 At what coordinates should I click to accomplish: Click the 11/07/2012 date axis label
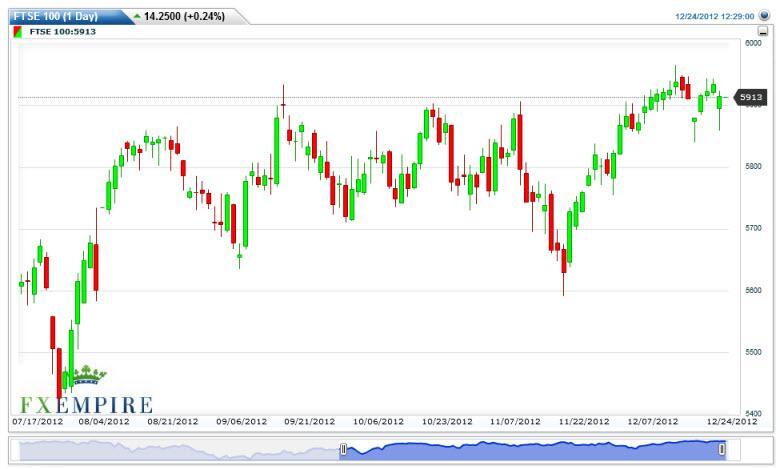(x=515, y=421)
